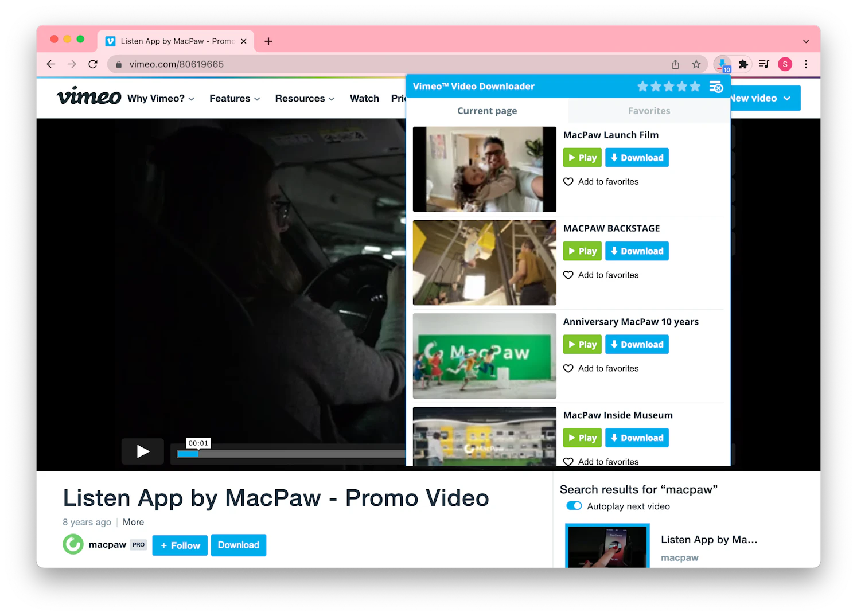
Task: Click the Vimeo Video Downloader extension icon
Action: 722,64
